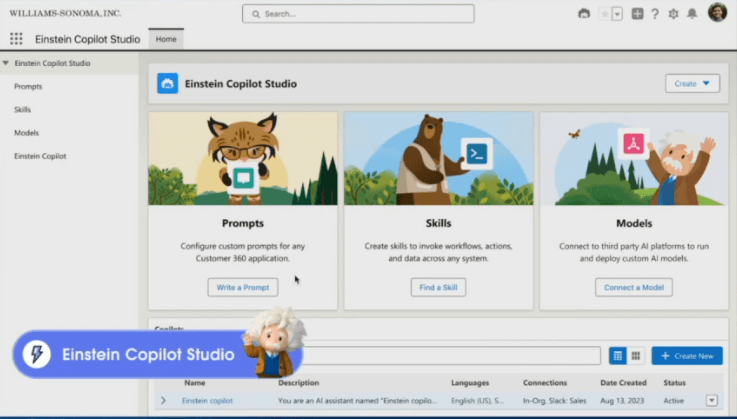Image resolution: width=737 pixels, height=419 pixels.
Task: Open Prompts in the sidebar
Action: coord(28,87)
